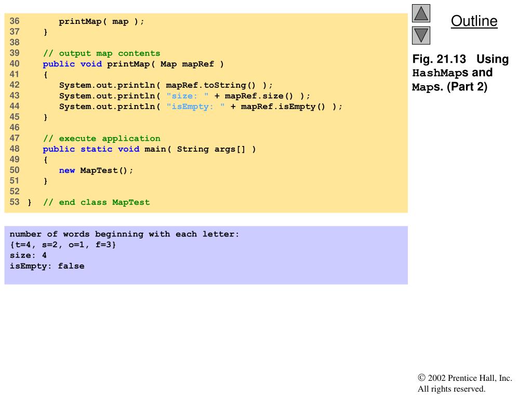
Task: Click the down arrow navigation icon
Action: 421,35
